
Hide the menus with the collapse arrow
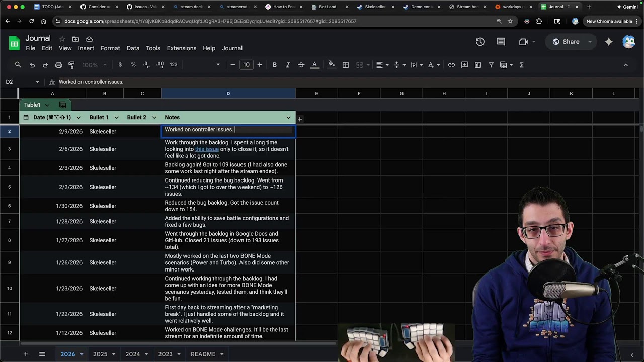pos(625,65)
